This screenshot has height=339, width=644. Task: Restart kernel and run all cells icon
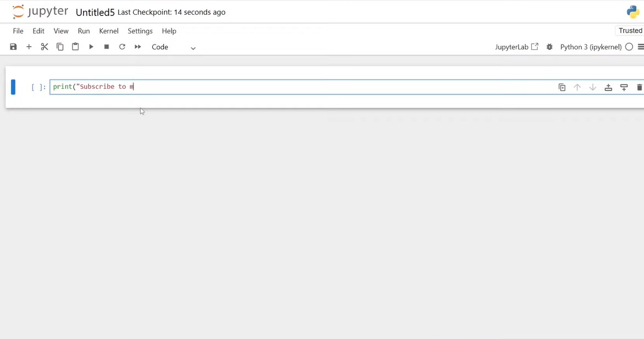coord(138,47)
